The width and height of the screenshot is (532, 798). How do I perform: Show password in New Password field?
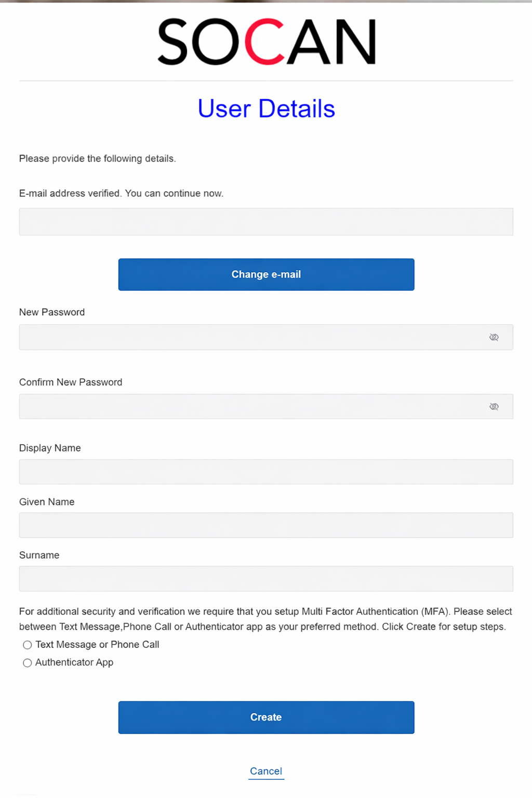pyautogui.click(x=494, y=337)
